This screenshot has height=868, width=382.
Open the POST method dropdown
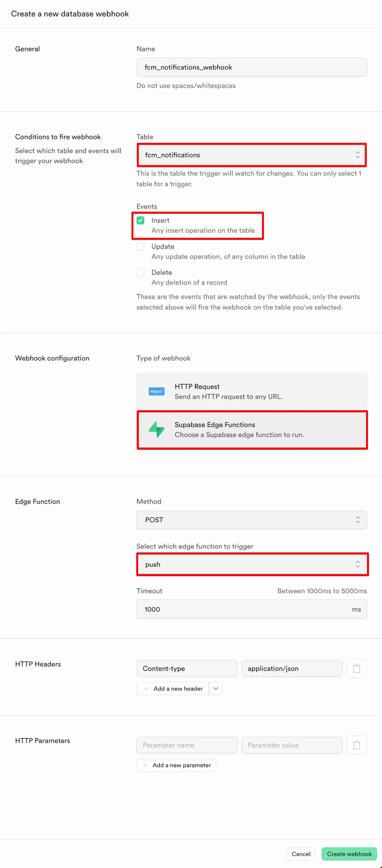(251, 520)
